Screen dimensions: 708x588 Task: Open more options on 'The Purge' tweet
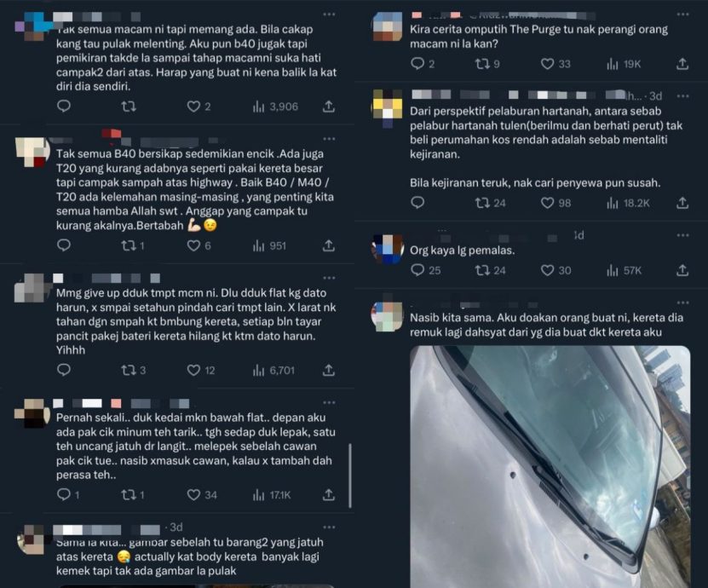[x=682, y=14]
